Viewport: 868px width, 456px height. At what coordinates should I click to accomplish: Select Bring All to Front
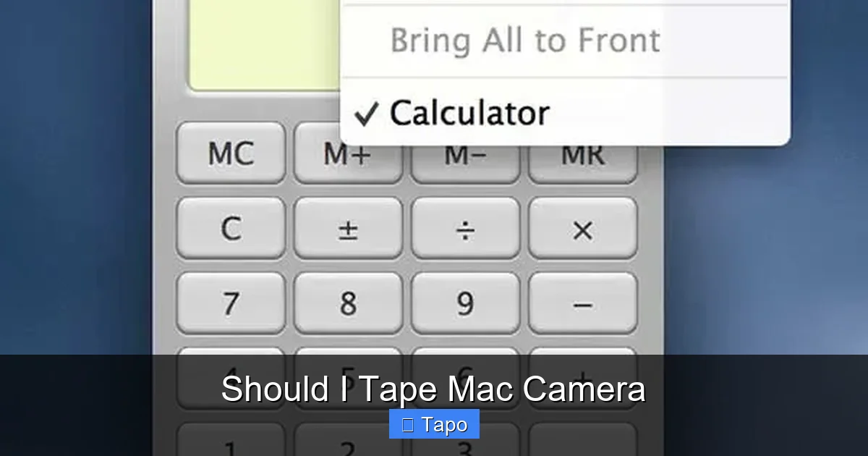tap(524, 40)
